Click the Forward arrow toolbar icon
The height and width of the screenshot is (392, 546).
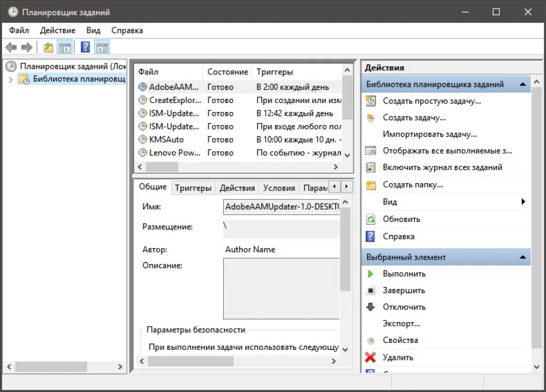pyautogui.click(x=27, y=47)
